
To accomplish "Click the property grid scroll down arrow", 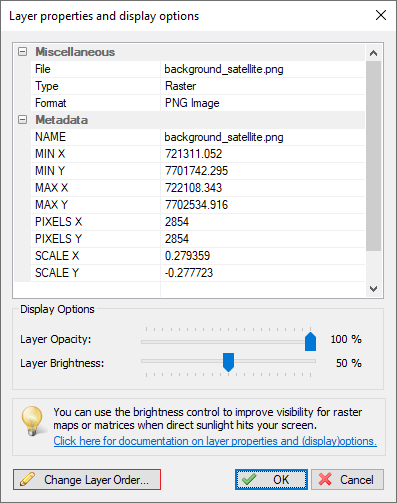I will (373, 289).
